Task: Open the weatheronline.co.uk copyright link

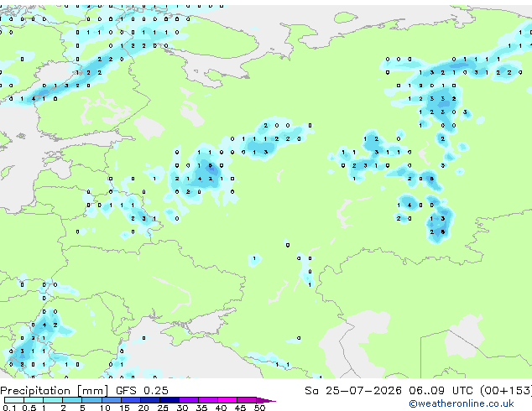Action: 462,403
